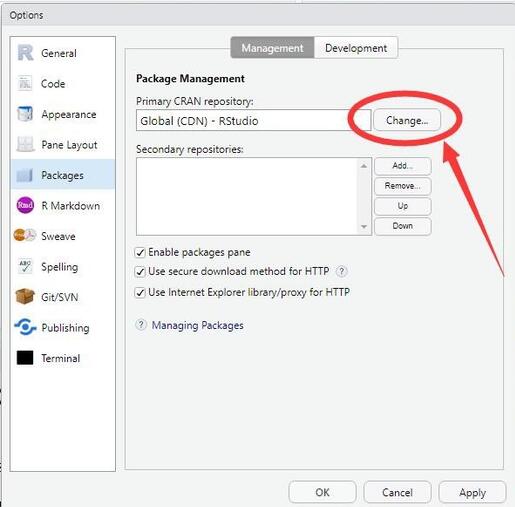Click the Primary CRAN repository field
Screen dimensions: 515x507
coord(253,120)
